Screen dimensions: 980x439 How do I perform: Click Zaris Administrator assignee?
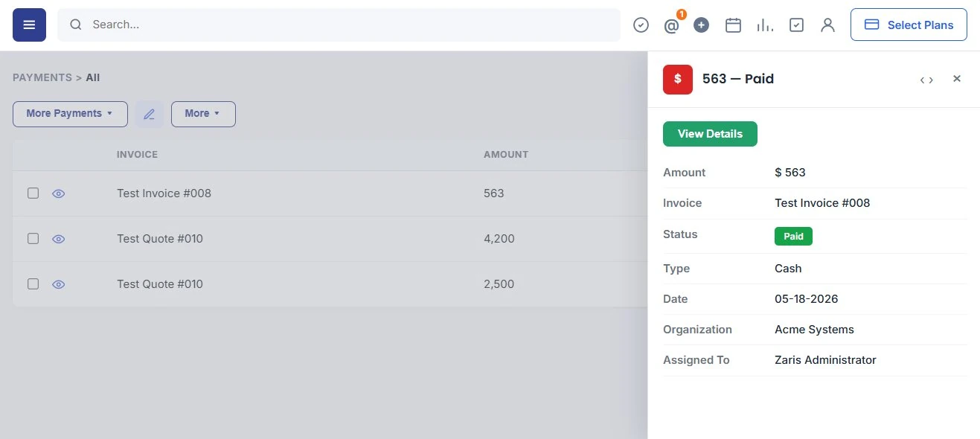pyautogui.click(x=825, y=360)
